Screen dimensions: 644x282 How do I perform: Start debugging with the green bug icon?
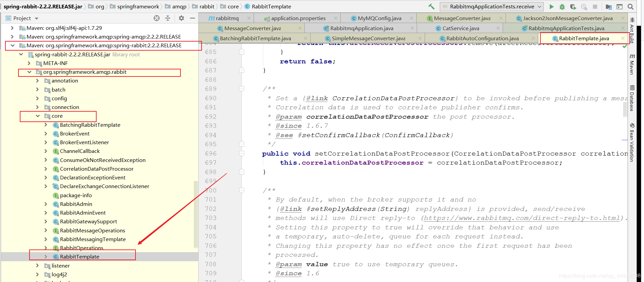[x=562, y=6]
